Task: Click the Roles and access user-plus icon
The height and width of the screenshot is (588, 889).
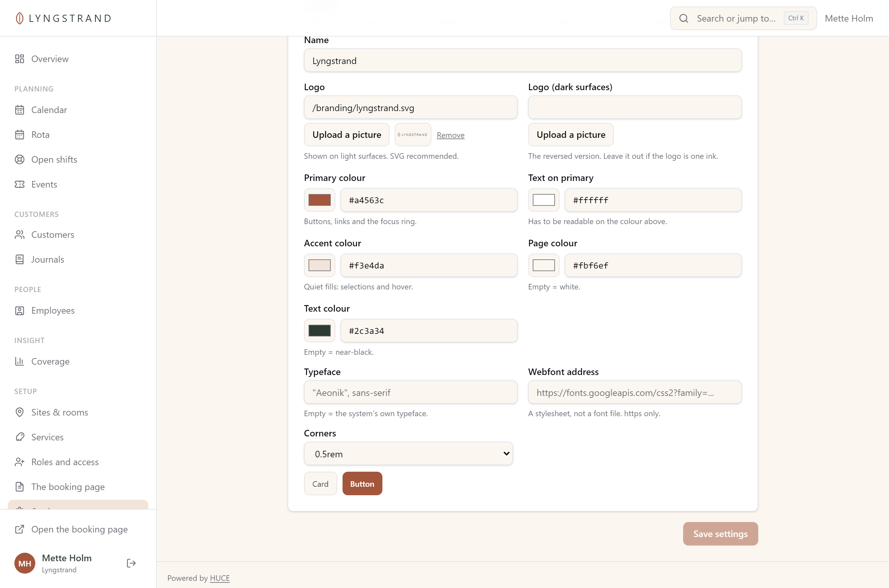Action: tap(20, 462)
